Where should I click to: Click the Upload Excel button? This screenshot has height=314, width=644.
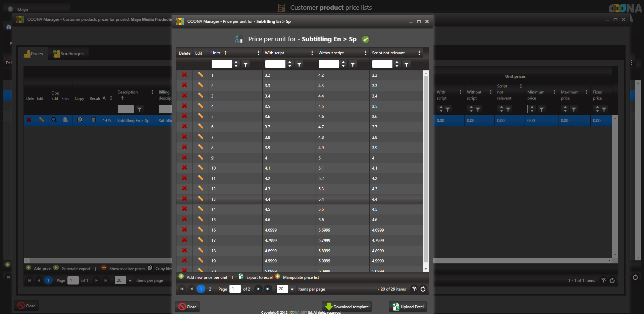408,307
